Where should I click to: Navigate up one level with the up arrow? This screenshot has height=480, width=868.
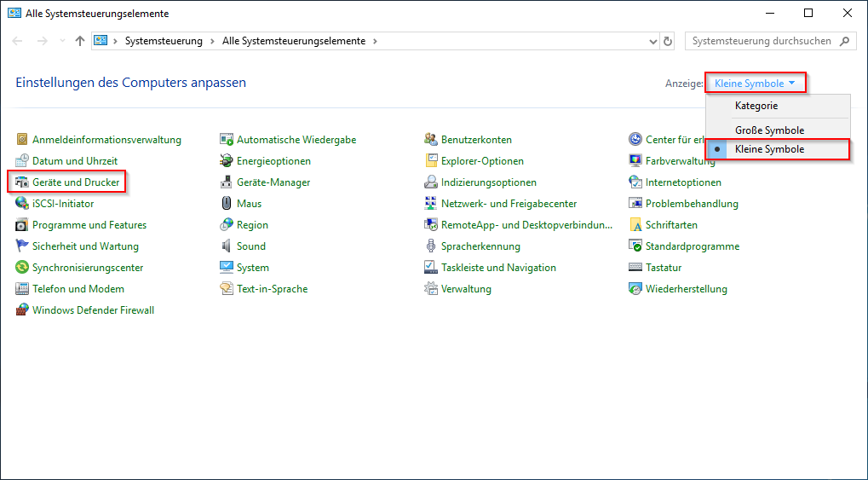click(x=79, y=41)
